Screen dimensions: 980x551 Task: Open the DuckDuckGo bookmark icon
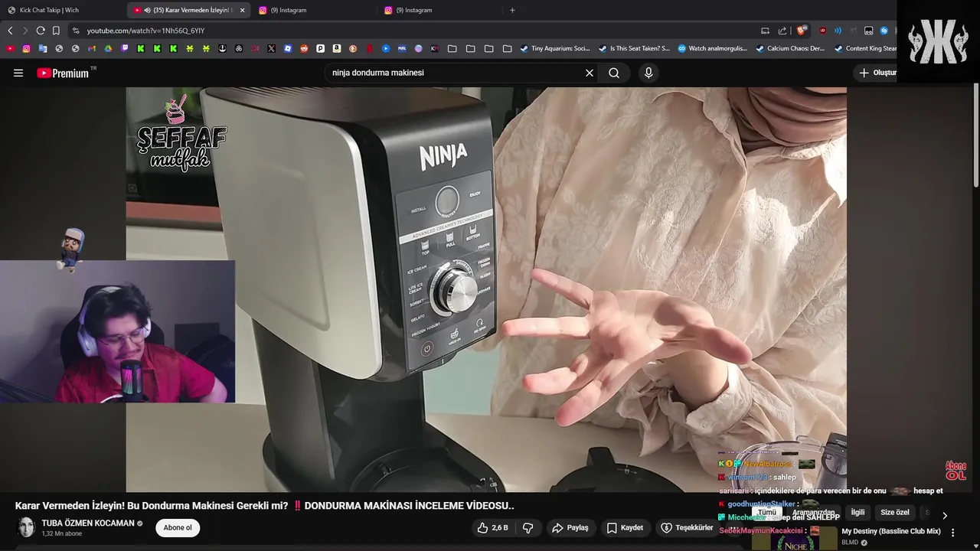(353, 48)
